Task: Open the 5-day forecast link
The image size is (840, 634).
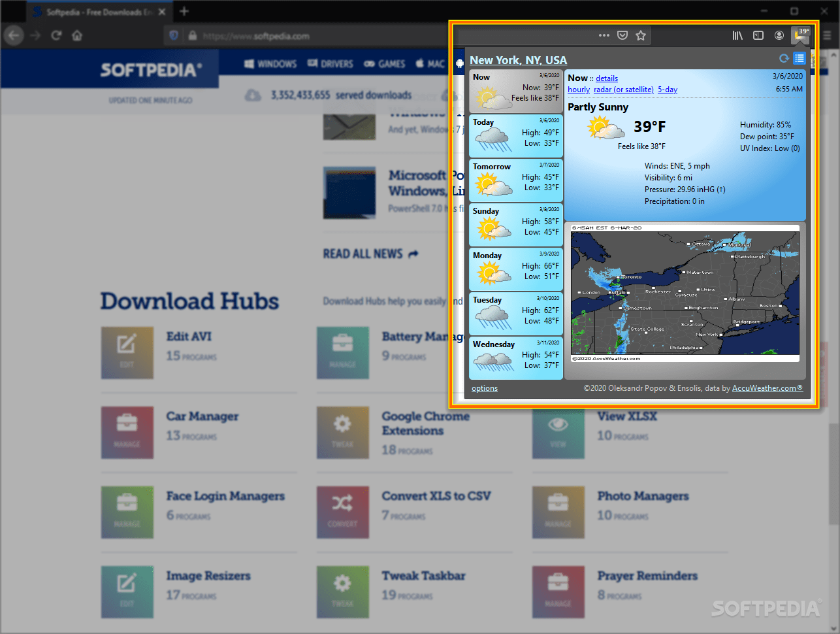Action: (668, 90)
